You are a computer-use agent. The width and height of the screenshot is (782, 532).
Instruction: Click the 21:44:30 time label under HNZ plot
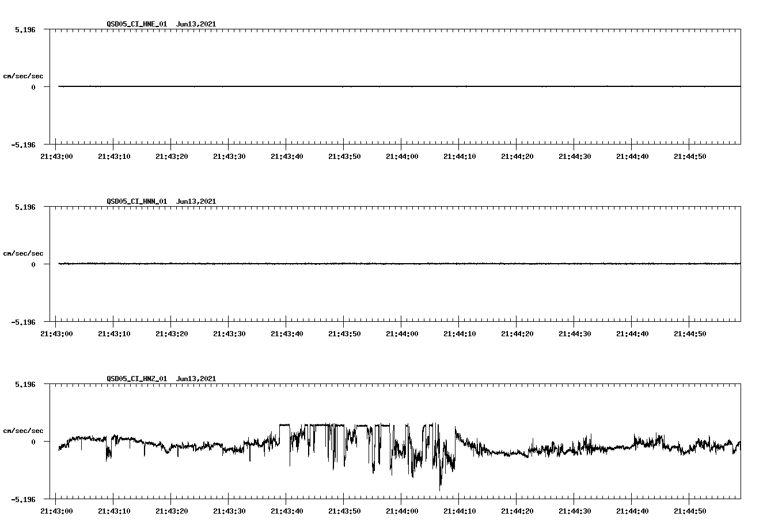[x=575, y=511]
